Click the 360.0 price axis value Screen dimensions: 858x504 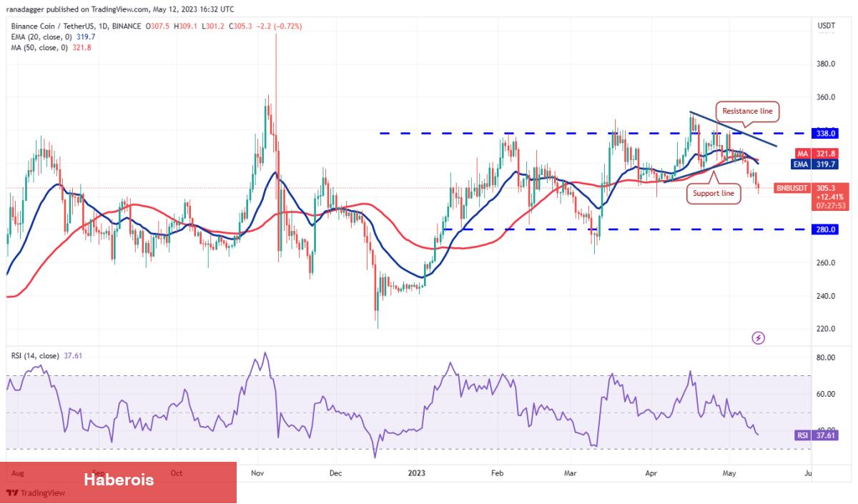[826, 97]
